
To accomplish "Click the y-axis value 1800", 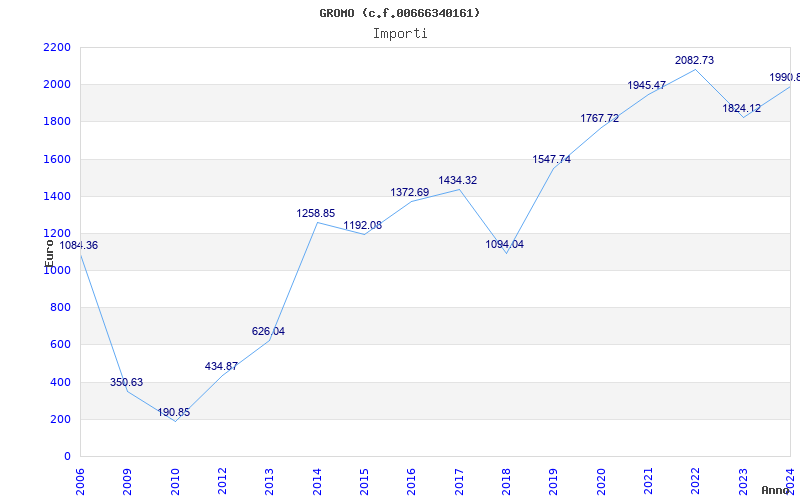I will tap(57, 122).
